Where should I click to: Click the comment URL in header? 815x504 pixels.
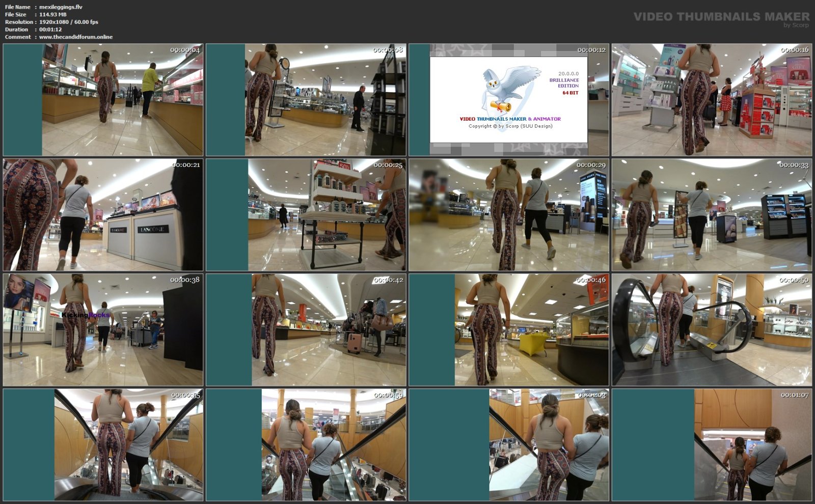(x=75, y=37)
